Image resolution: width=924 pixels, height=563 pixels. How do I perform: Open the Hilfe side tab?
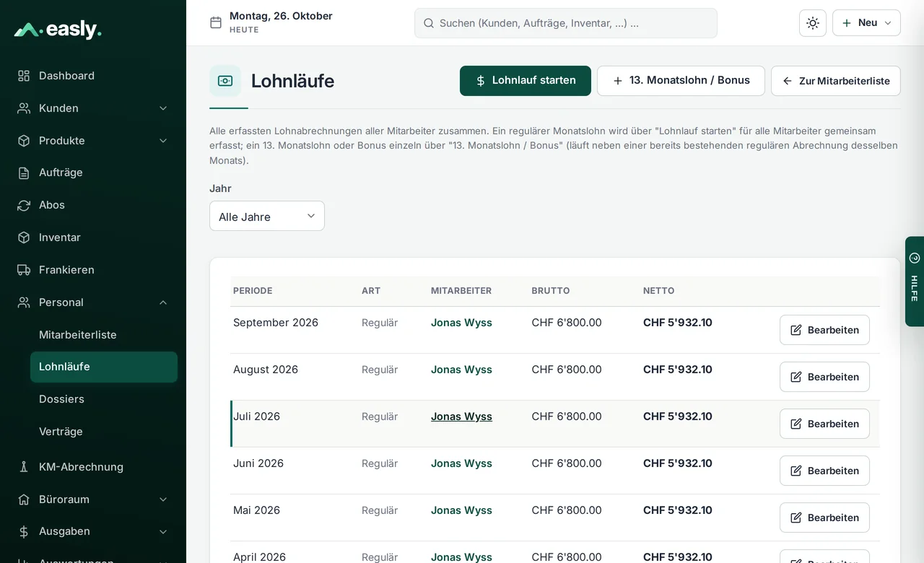click(x=915, y=281)
